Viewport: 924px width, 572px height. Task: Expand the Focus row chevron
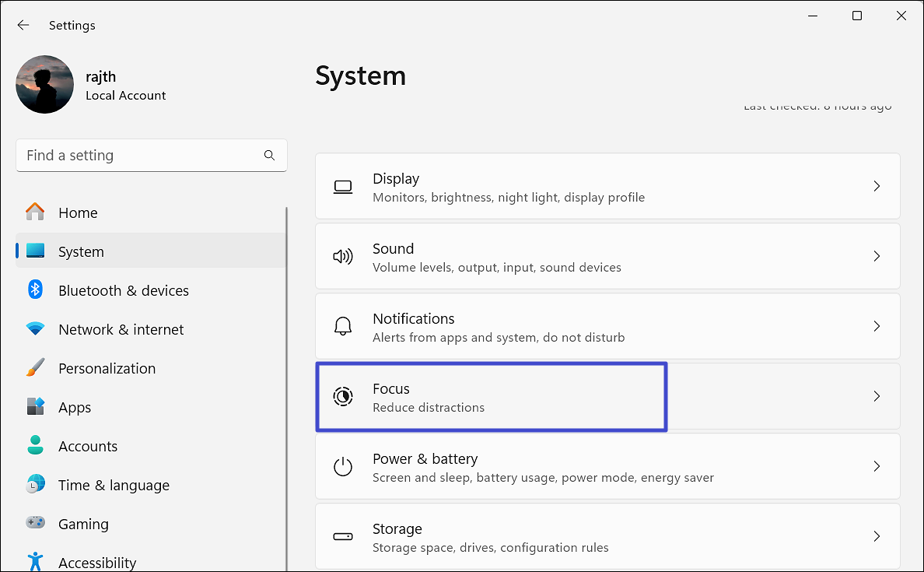(x=877, y=397)
